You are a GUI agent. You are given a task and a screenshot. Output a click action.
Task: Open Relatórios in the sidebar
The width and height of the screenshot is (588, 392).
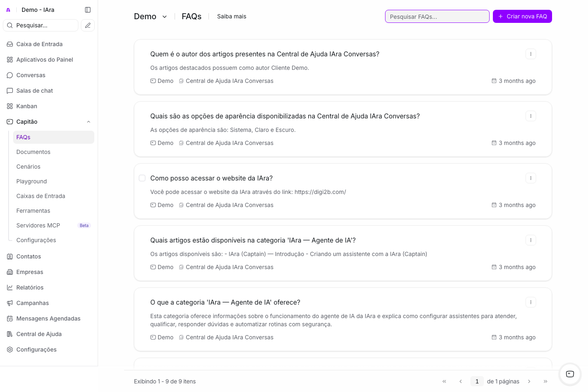click(49, 287)
